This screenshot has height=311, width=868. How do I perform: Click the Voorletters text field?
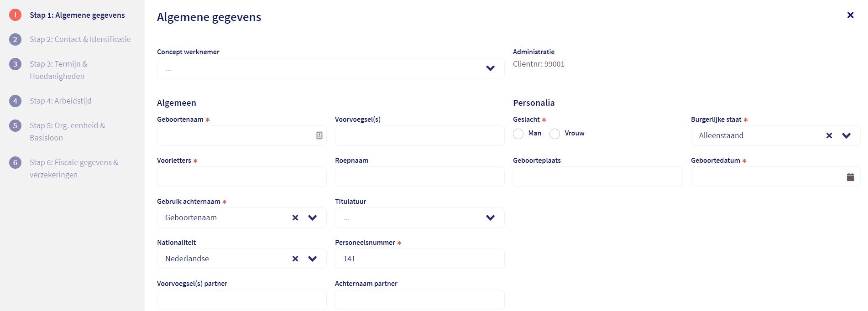pos(241,176)
